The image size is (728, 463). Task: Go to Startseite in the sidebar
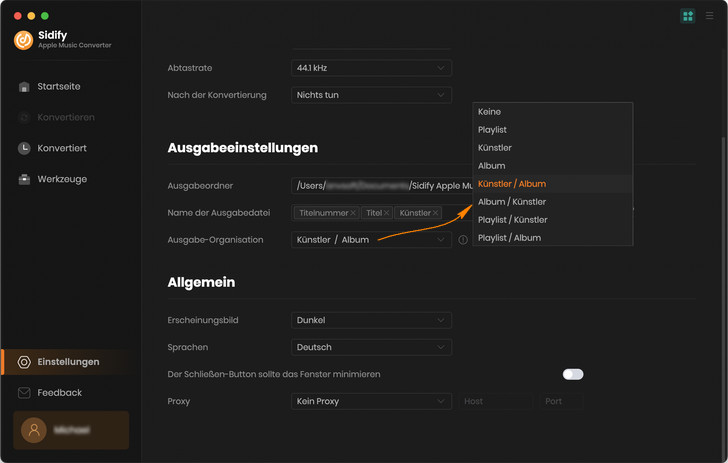click(58, 87)
